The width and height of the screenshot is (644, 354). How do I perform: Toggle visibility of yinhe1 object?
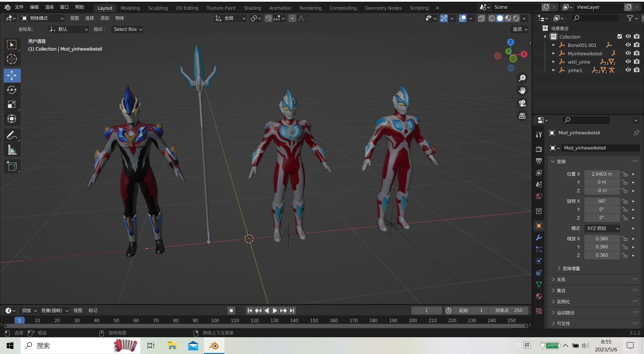coord(628,70)
